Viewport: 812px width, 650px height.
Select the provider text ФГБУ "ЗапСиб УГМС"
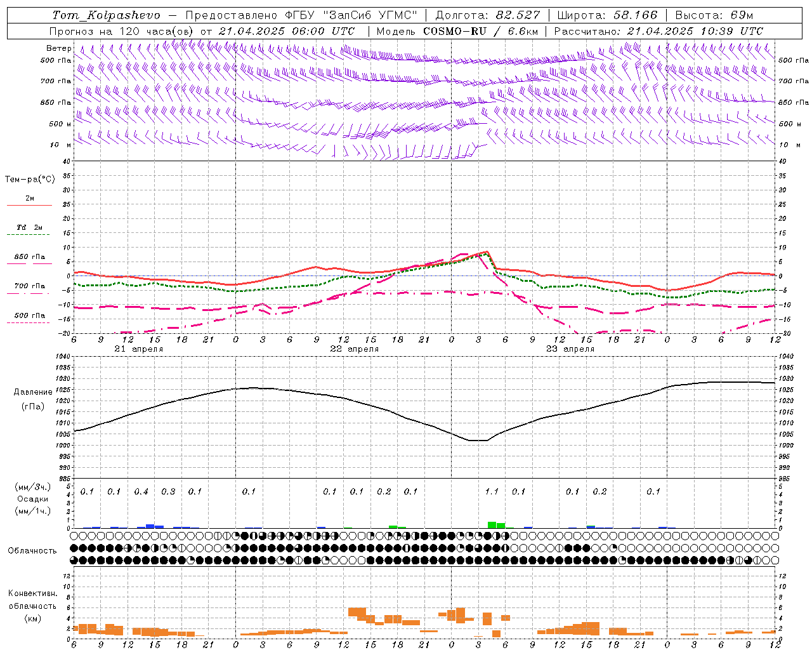[352, 15]
